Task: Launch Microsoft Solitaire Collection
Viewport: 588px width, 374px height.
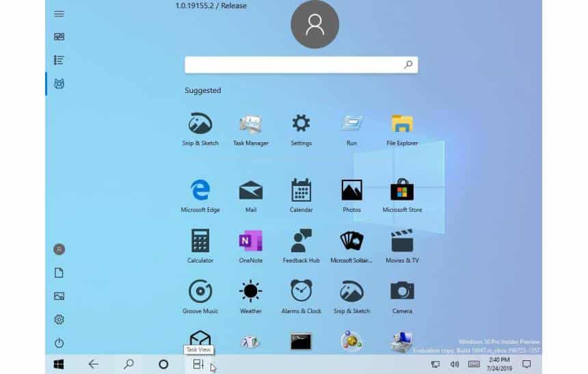Action: click(351, 245)
